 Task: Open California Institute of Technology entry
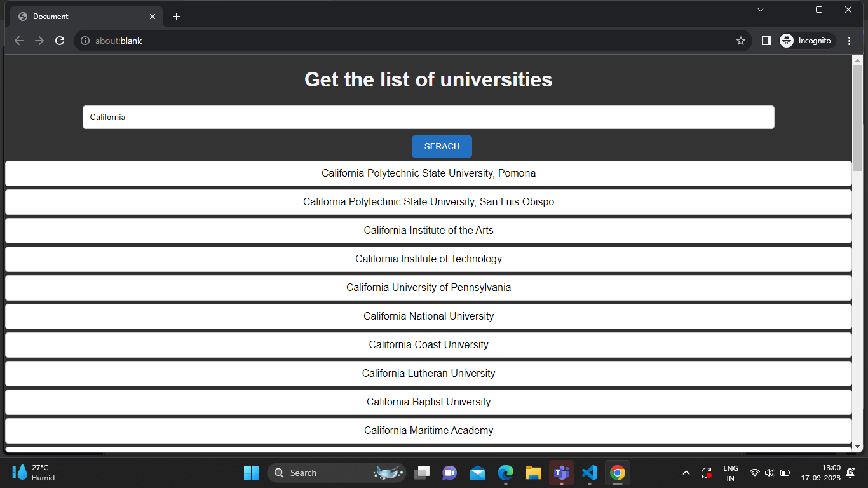pos(429,259)
